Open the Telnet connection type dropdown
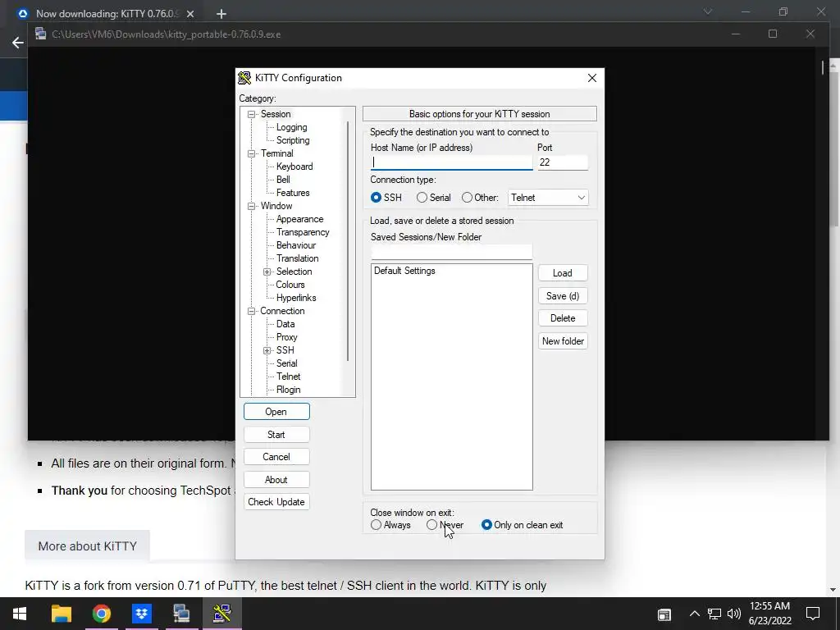Viewport: 840px width, 630px height. 548,198
